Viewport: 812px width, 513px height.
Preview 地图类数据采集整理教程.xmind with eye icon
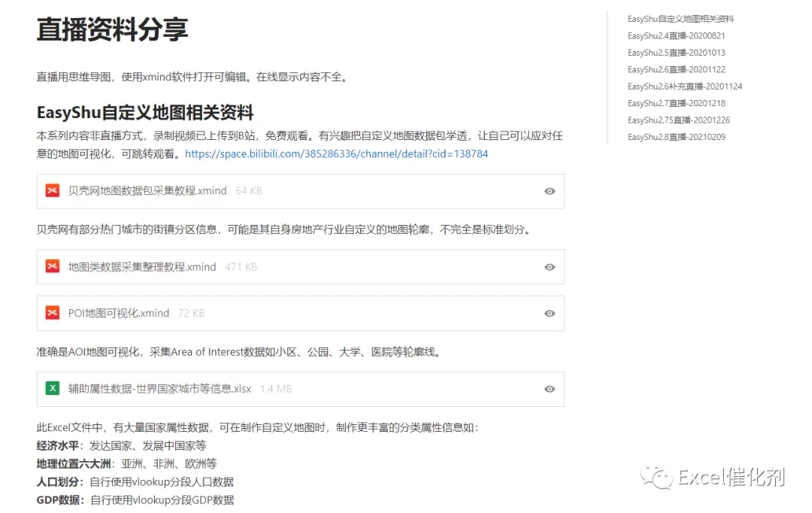click(550, 267)
